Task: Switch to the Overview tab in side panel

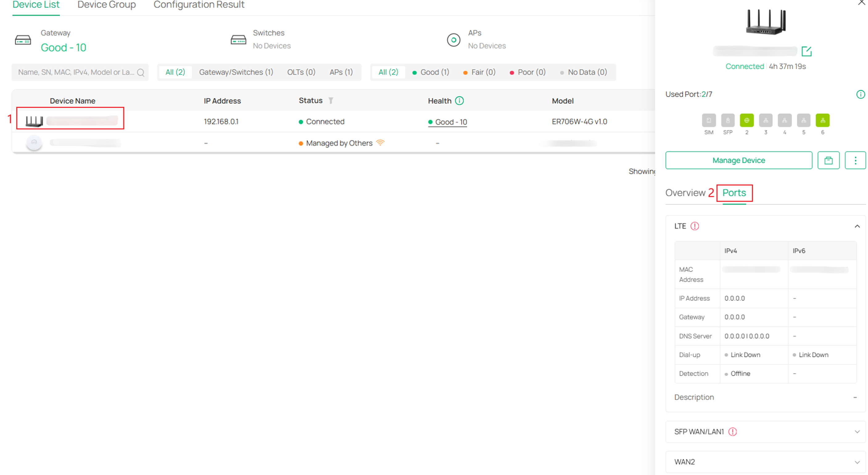Action: [685, 193]
